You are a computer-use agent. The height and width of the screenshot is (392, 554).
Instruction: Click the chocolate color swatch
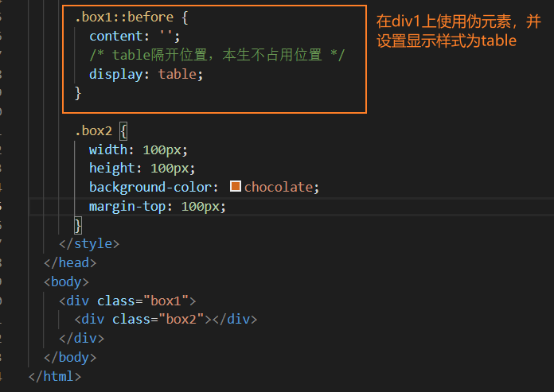click(x=236, y=186)
